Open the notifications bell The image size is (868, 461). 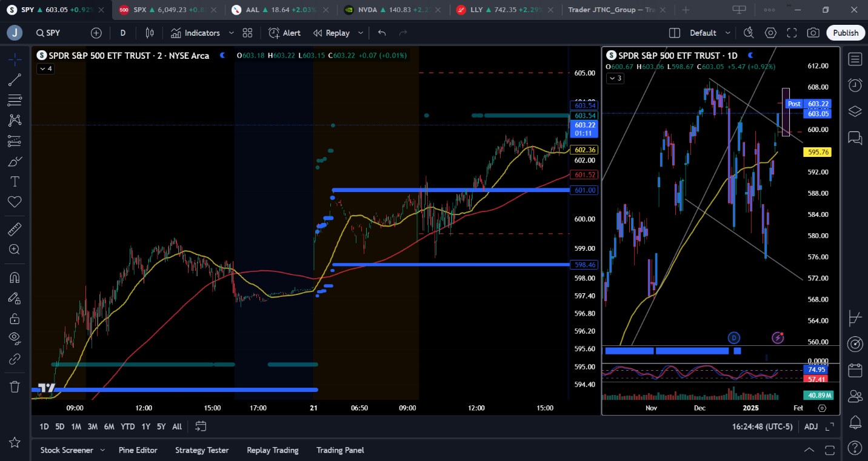[855, 422]
